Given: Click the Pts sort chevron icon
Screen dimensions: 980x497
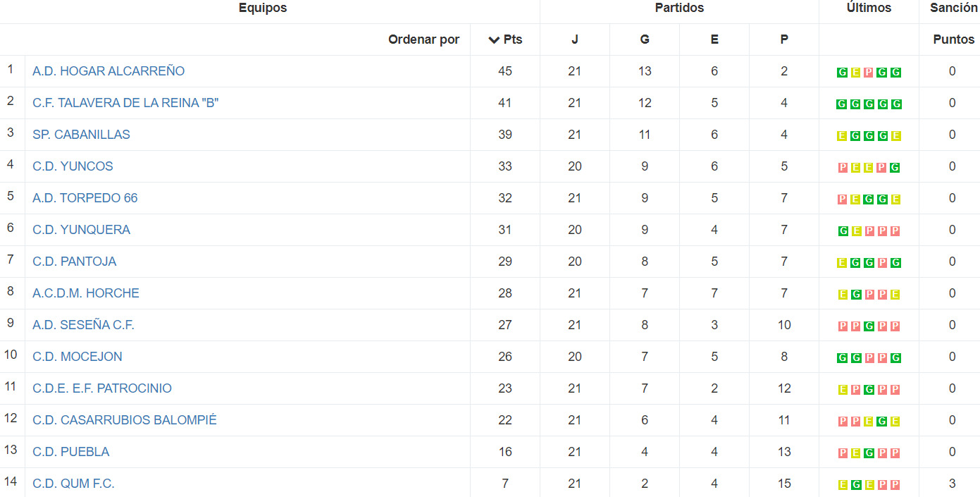Looking at the screenshot, I should point(494,39).
